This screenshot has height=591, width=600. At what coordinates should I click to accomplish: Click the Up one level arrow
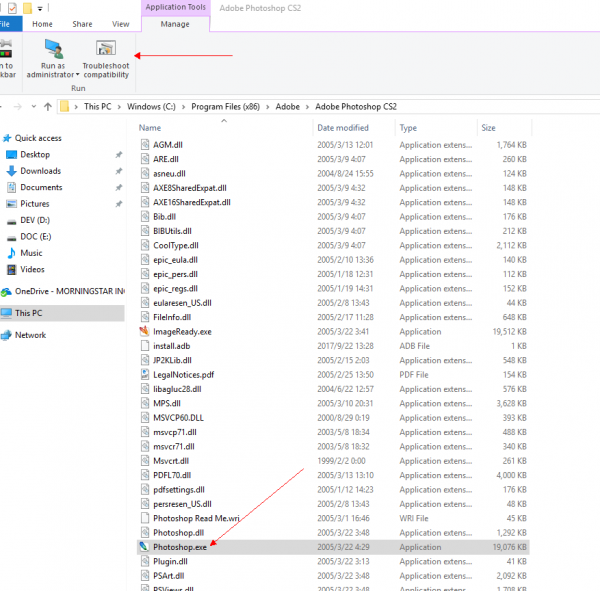point(48,106)
